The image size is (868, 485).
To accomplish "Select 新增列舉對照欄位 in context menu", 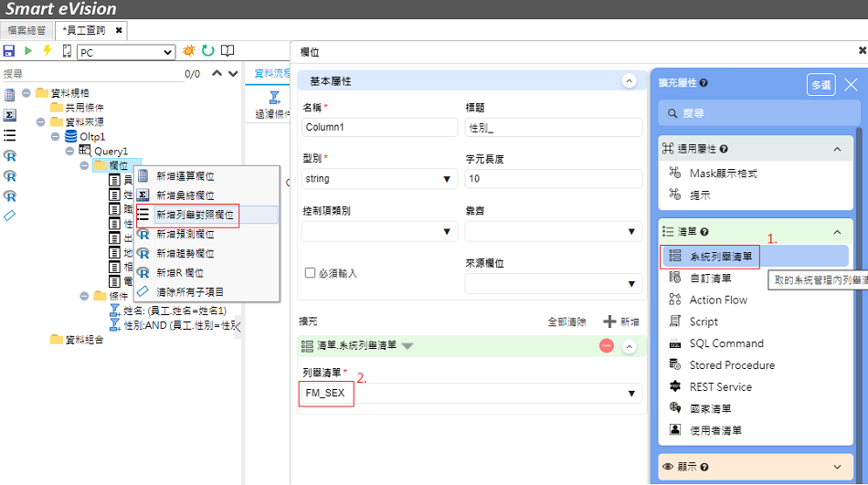I will coord(207,215).
